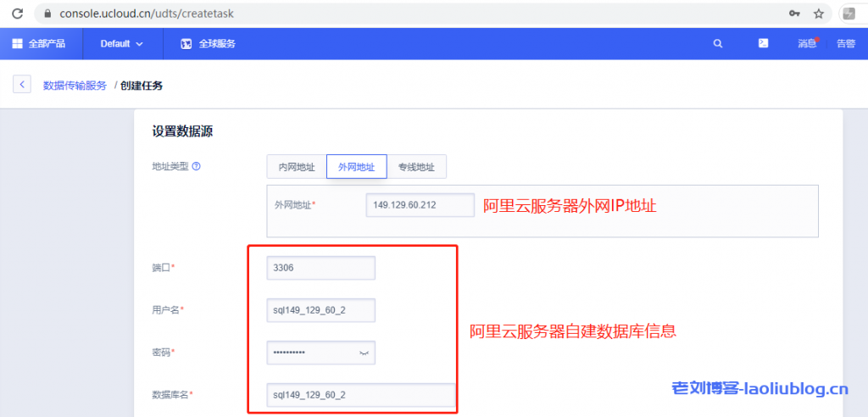The height and width of the screenshot is (417, 868).
Task: Click the 端口 input field with 3306
Action: point(320,268)
